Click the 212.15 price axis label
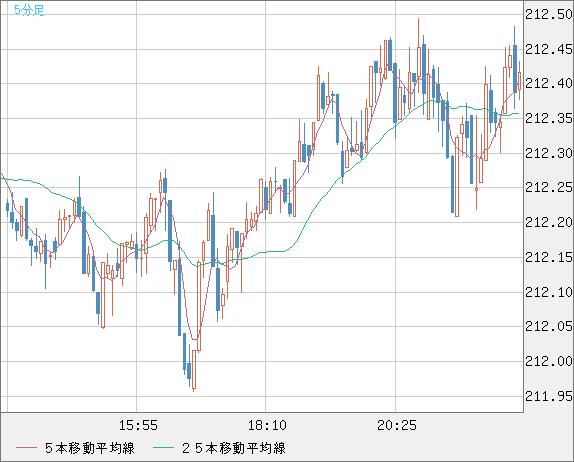Viewport: 574px width, 462px height. tap(549, 257)
